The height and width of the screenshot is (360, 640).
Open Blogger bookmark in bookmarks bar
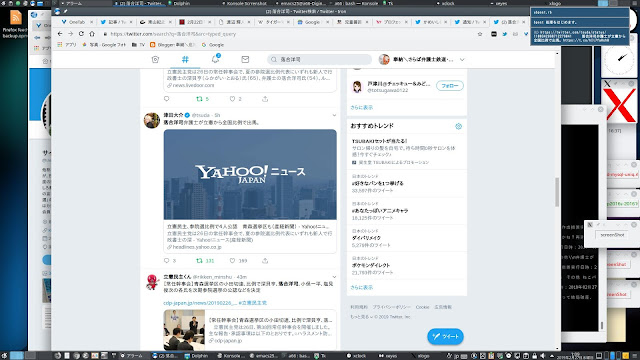172,45
